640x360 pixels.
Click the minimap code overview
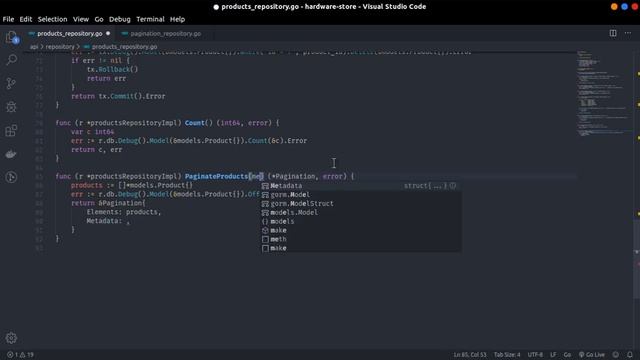click(x=604, y=94)
